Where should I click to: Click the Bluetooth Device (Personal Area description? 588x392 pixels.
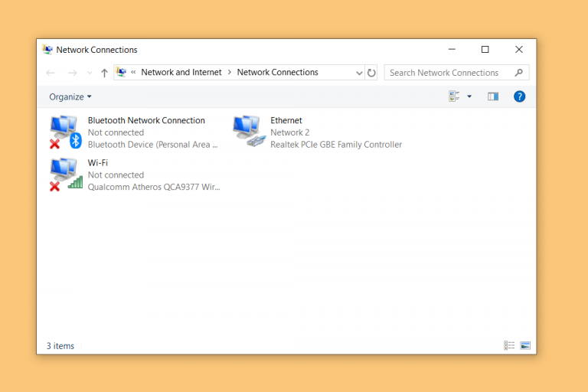(x=152, y=145)
